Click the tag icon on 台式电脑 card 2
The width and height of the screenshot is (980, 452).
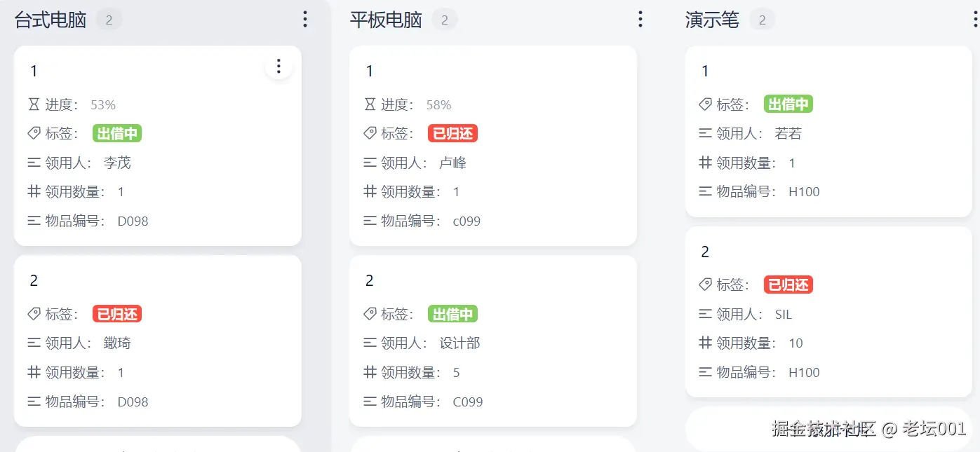coord(35,314)
